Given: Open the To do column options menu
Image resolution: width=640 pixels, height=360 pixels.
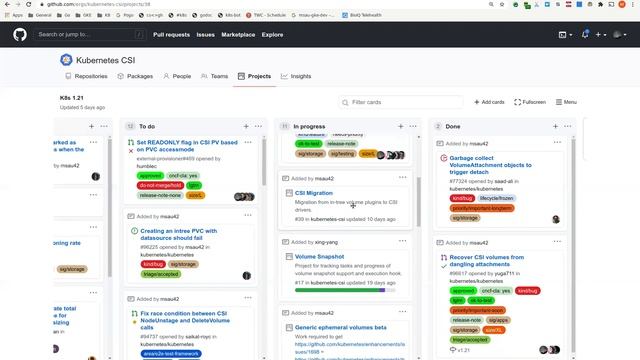Looking at the screenshot, I should click(x=258, y=127).
